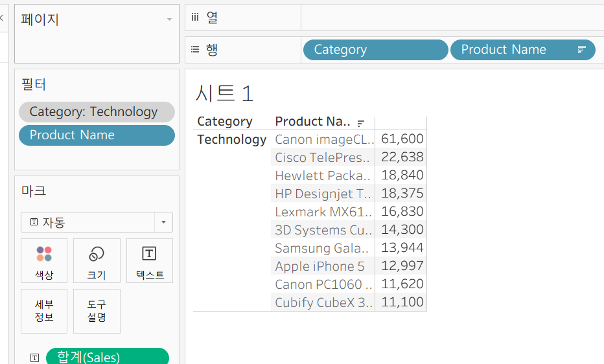Open the 도구 설명 (Tooltip) mark card
The image size is (604, 364).
coord(97,311)
